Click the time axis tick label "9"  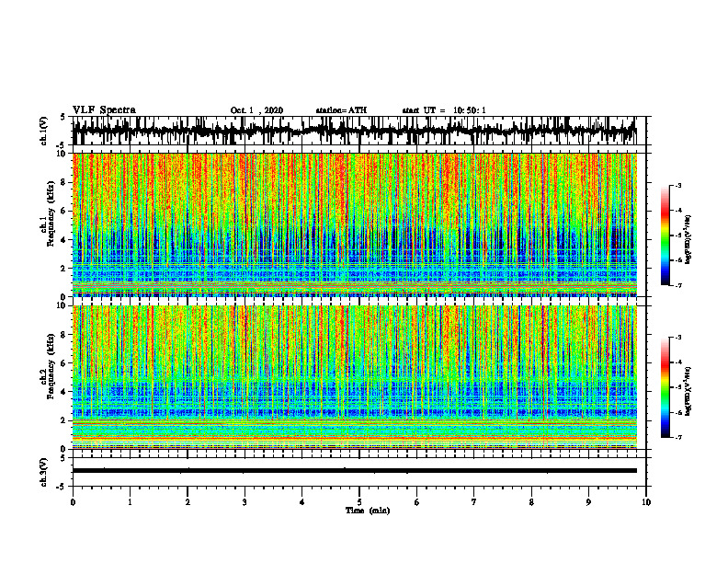(588, 502)
